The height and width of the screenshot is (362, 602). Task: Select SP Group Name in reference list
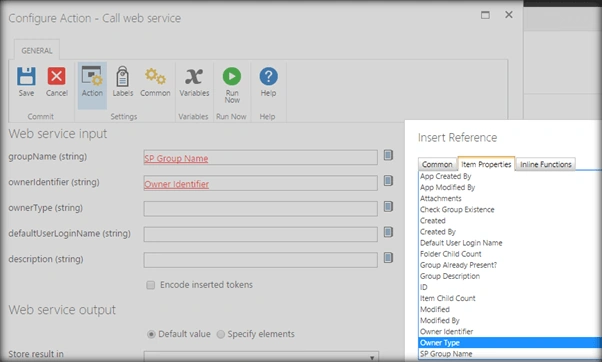click(x=446, y=354)
